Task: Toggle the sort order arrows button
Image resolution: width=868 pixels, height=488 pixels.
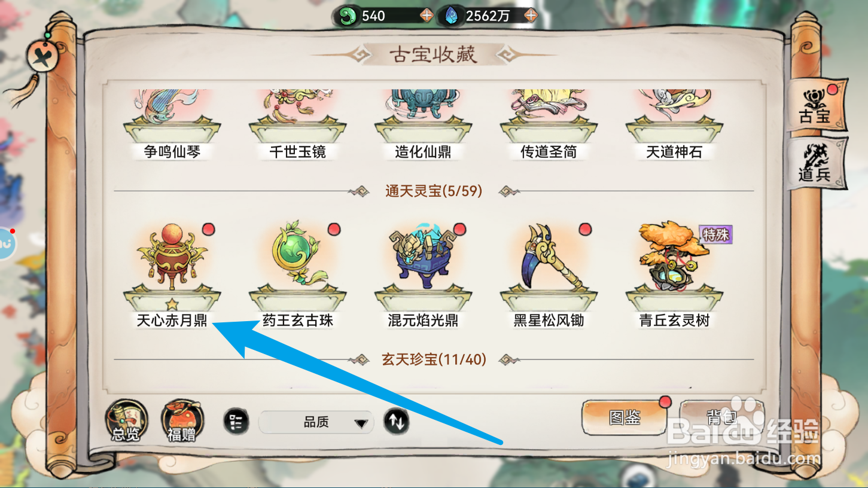Action: click(x=396, y=422)
